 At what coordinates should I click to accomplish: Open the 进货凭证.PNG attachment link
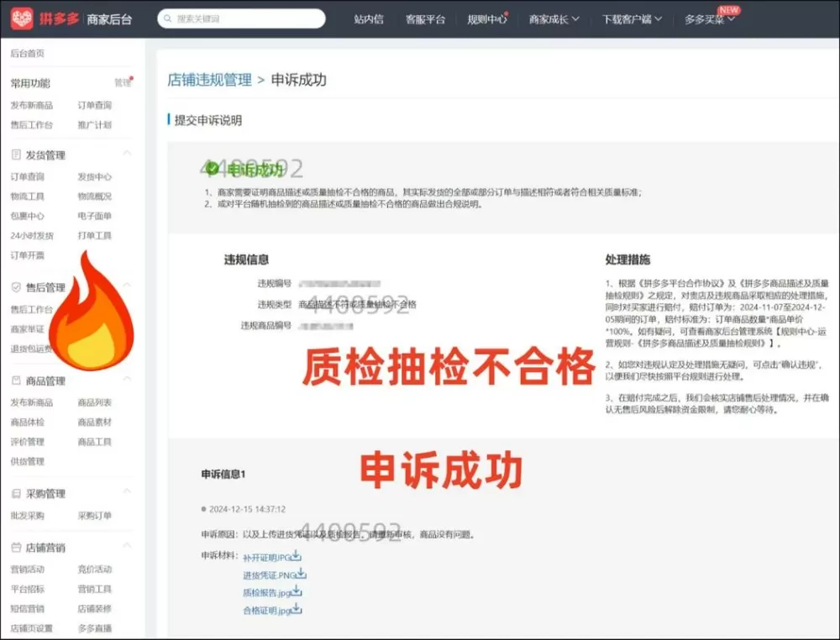pos(270,575)
